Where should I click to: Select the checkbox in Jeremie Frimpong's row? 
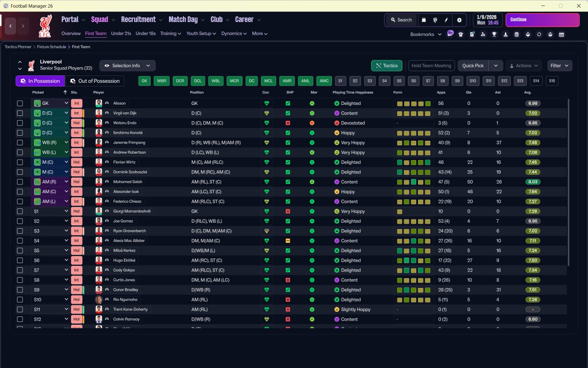click(20, 143)
